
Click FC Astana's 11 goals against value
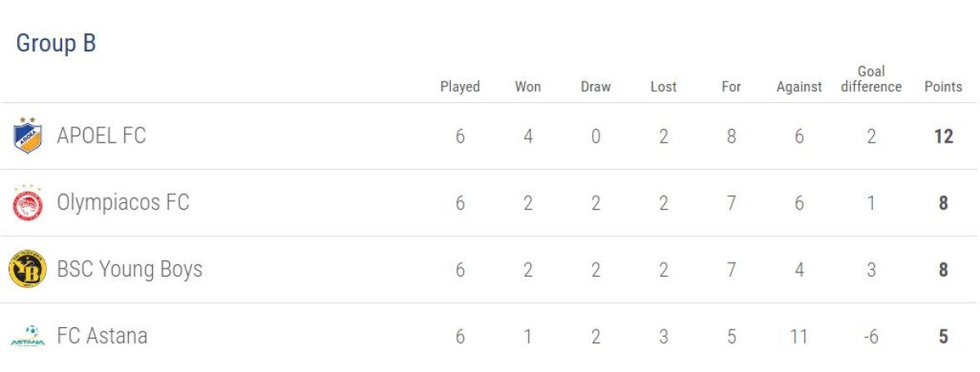[799, 337]
